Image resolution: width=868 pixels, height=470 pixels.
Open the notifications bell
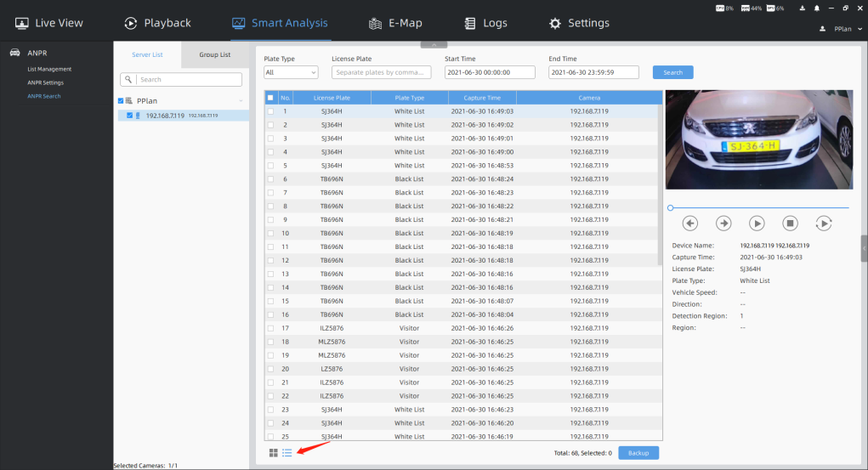click(x=817, y=8)
